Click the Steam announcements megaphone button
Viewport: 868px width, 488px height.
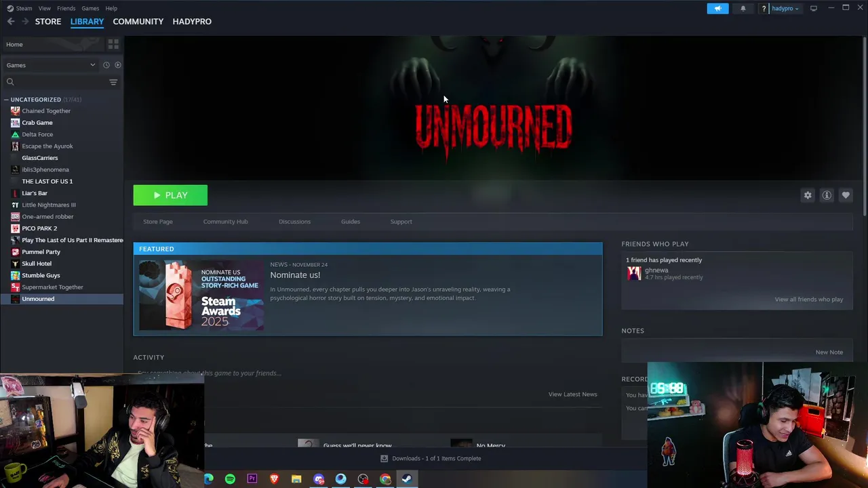[717, 8]
